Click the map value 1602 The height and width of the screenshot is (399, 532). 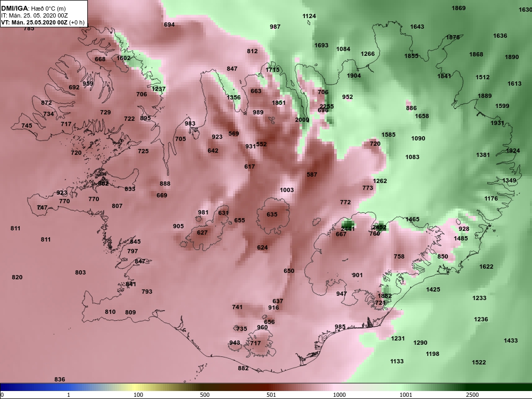123,58
